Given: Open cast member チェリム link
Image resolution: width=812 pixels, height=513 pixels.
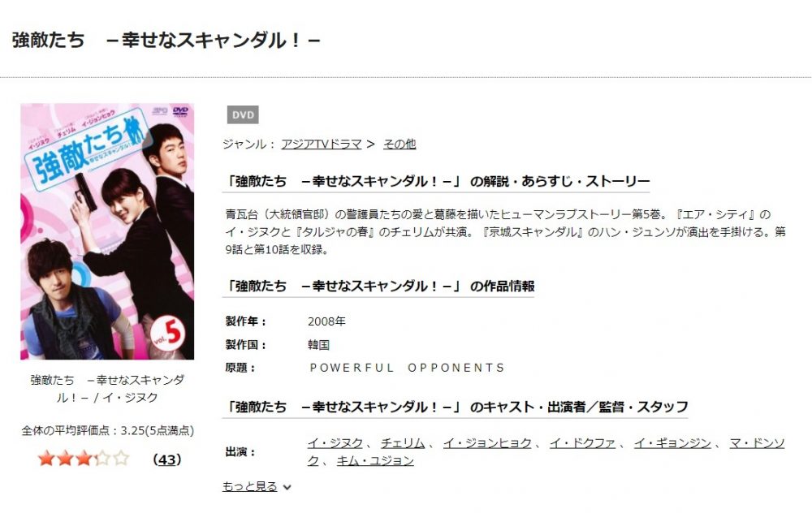Looking at the screenshot, I should pos(403,443).
